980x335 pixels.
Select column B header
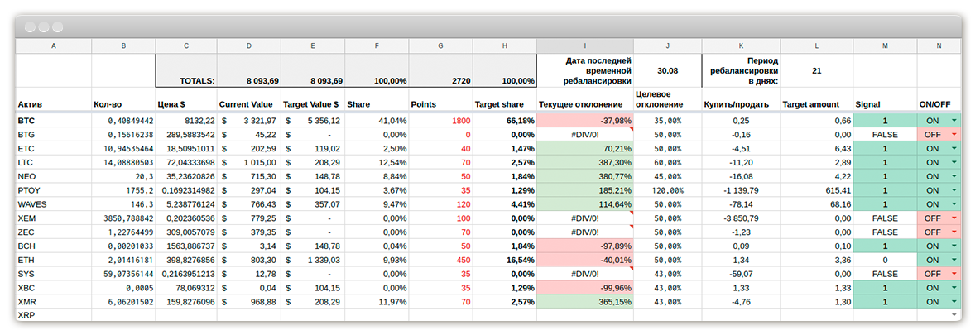[x=123, y=46]
